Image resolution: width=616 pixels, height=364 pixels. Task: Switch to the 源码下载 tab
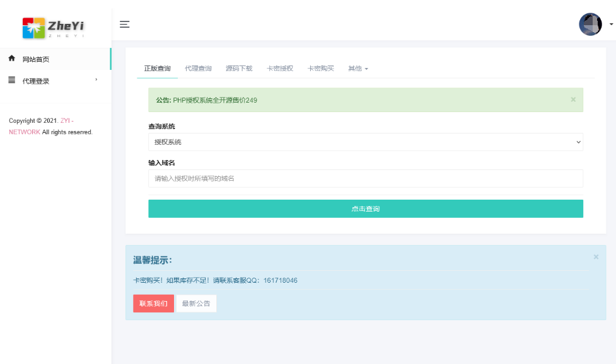coord(239,68)
